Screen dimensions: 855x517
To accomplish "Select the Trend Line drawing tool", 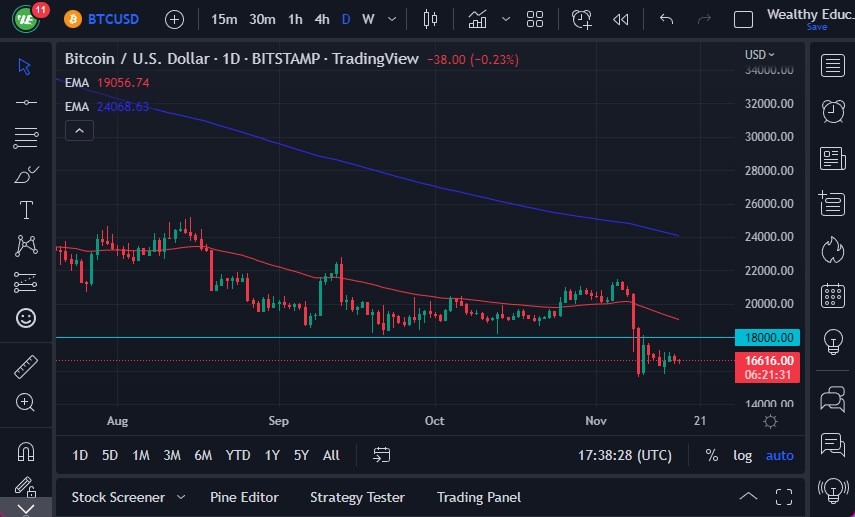I will pyautogui.click(x=26, y=102).
